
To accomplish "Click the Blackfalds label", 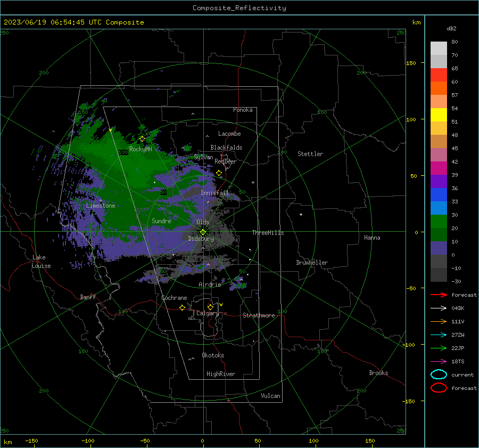I will coord(226,148).
